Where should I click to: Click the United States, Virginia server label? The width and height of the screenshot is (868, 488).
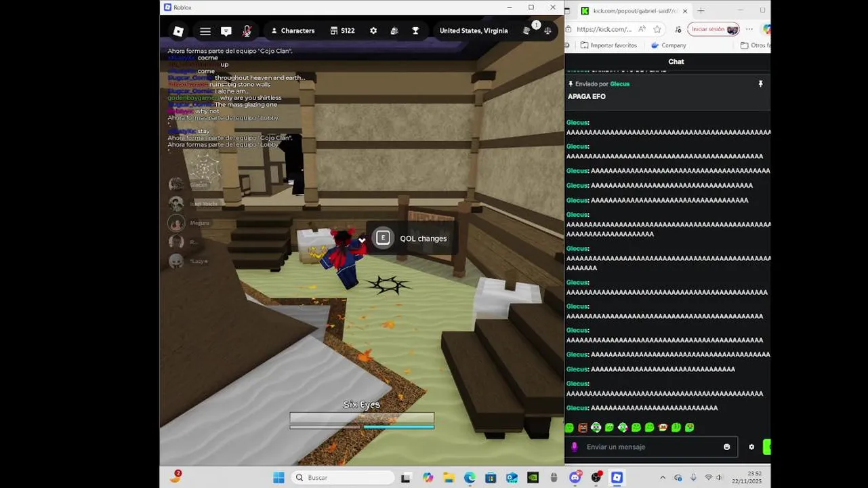474,31
